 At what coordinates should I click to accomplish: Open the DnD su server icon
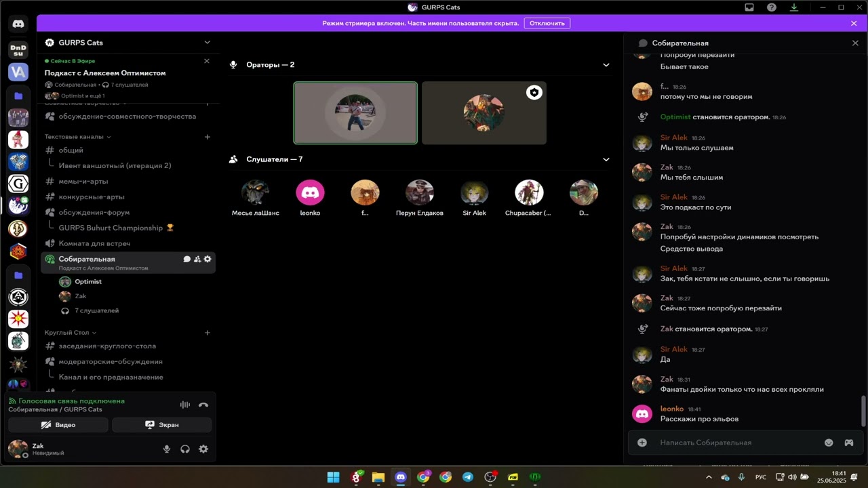click(x=18, y=49)
